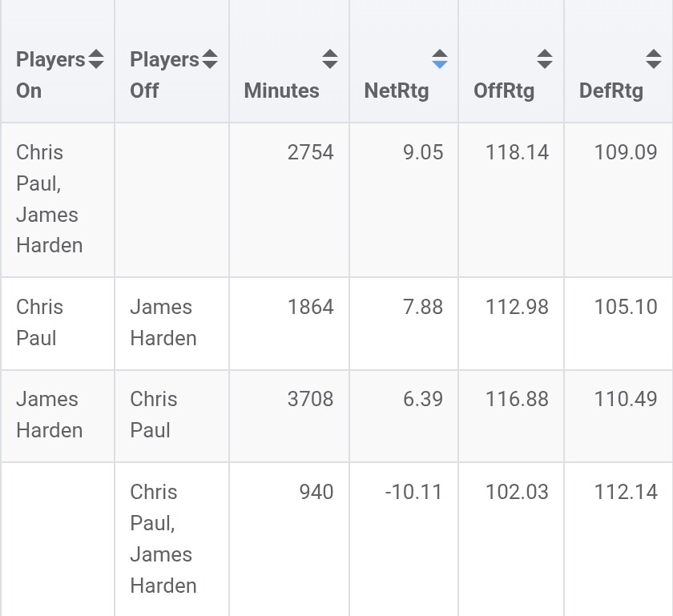Click the NetRtg sort arrows with blue indicator

440,58
